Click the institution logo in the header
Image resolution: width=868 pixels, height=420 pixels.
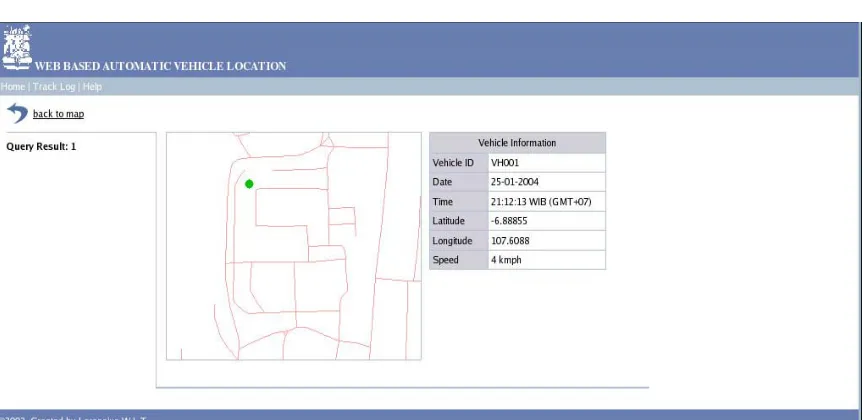click(x=17, y=47)
